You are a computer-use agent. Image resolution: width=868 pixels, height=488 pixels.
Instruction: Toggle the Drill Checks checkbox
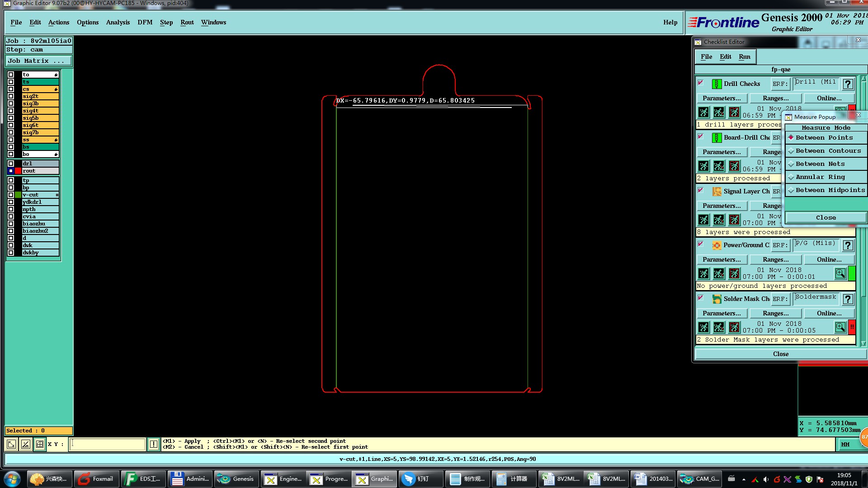(701, 83)
